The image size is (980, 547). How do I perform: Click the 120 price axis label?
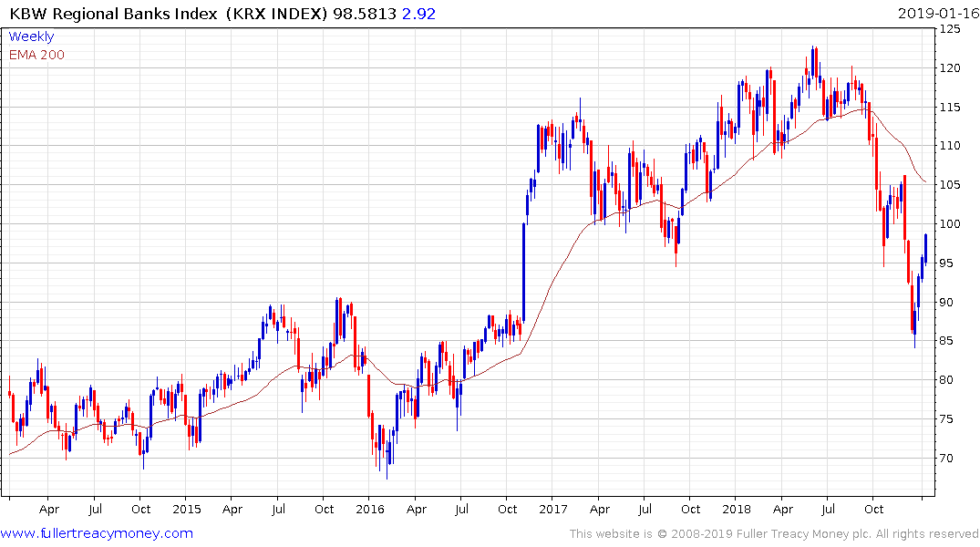pyautogui.click(x=950, y=68)
